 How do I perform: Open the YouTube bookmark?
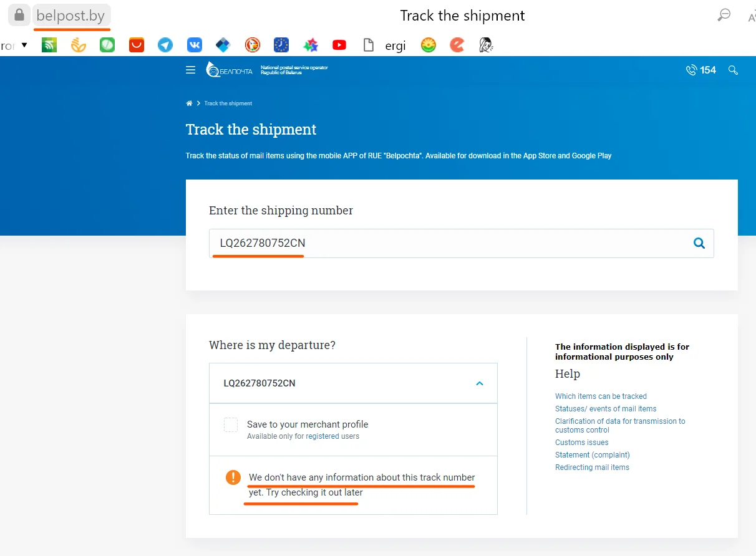tap(339, 45)
